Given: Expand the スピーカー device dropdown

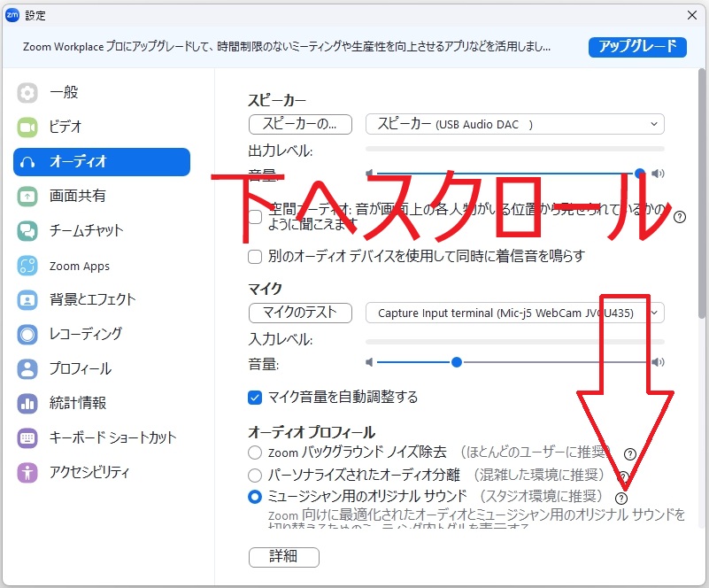Looking at the screenshot, I should click(514, 124).
